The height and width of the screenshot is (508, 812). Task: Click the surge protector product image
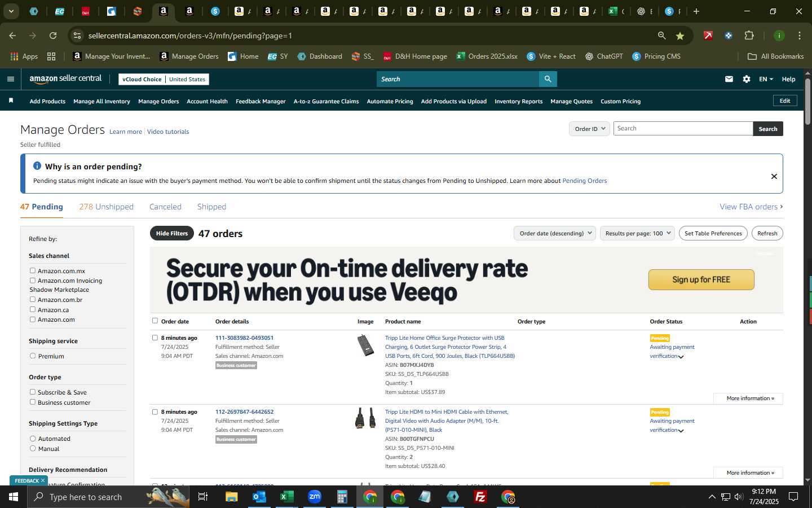click(365, 345)
